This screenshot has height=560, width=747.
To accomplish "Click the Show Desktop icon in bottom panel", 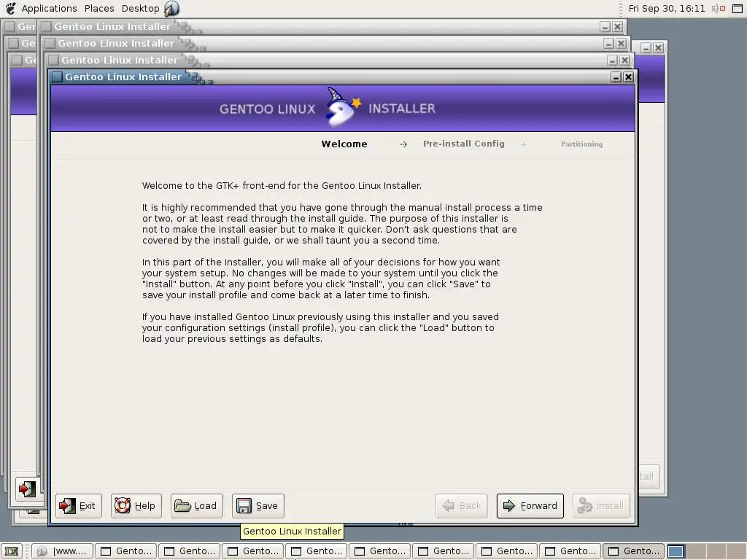I will pyautogui.click(x=12, y=551).
